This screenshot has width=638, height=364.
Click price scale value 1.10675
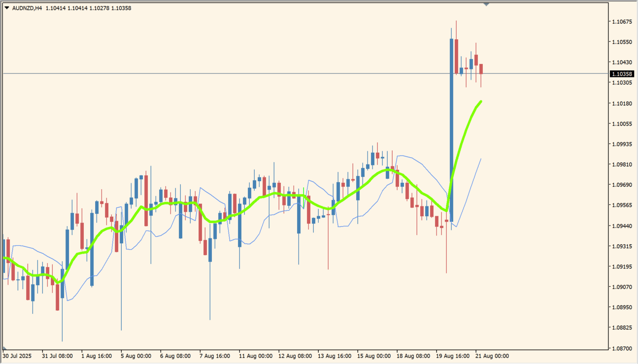(622, 22)
